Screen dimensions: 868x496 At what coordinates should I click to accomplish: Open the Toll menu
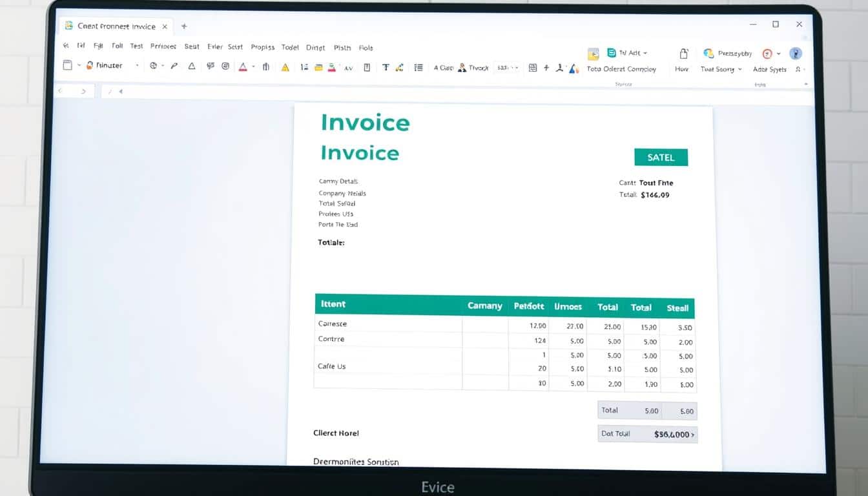point(117,46)
